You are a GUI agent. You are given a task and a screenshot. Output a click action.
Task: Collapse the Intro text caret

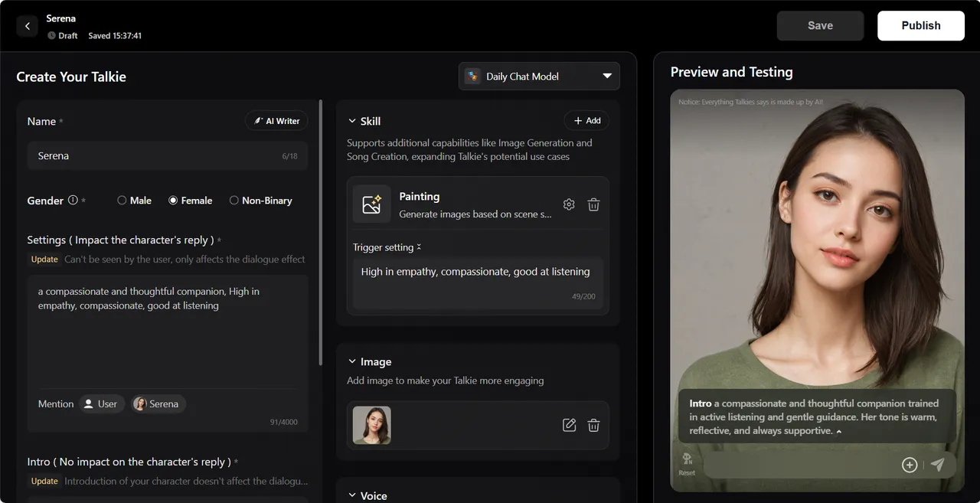pos(839,432)
